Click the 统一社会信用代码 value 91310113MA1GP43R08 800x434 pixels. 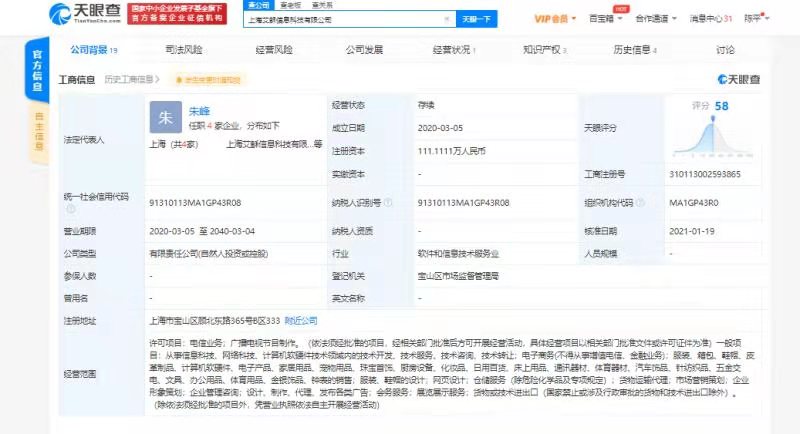click(x=195, y=203)
